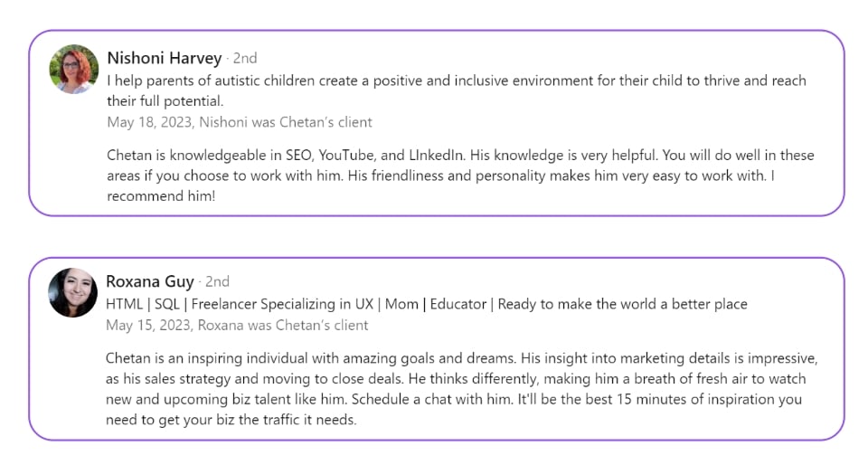This screenshot has height=465, width=868.
Task: Open Roxana Guy's profile picture
Action: (74, 292)
